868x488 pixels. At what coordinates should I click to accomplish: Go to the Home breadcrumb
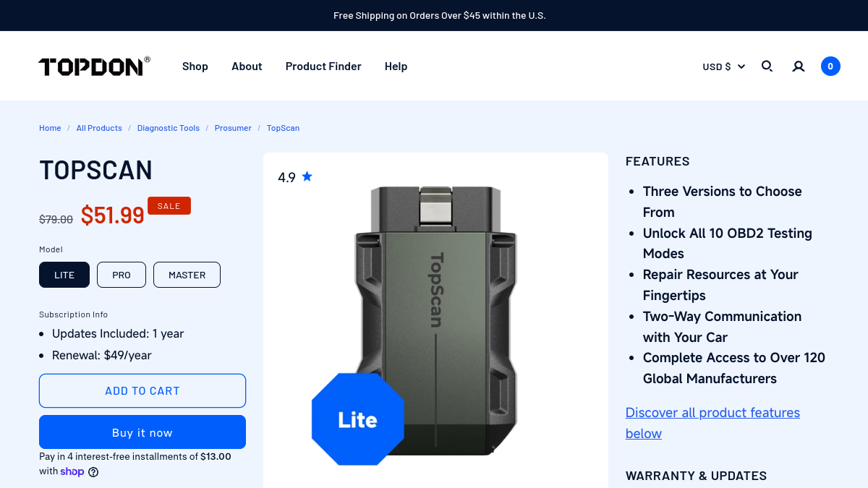50,128
